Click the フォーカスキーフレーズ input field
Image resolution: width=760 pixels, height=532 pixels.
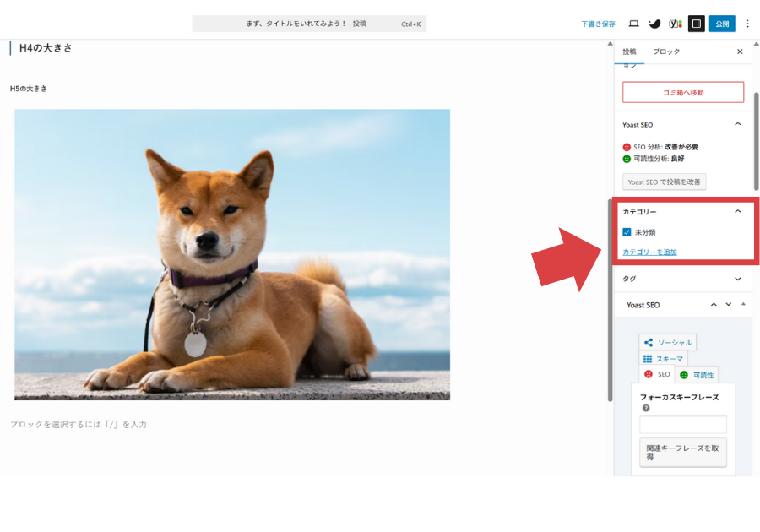tap(682, 425)
